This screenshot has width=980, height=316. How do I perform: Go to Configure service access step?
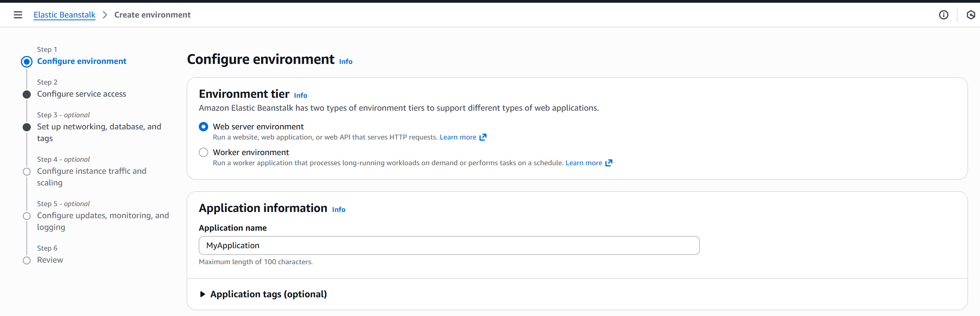[81, 94]
